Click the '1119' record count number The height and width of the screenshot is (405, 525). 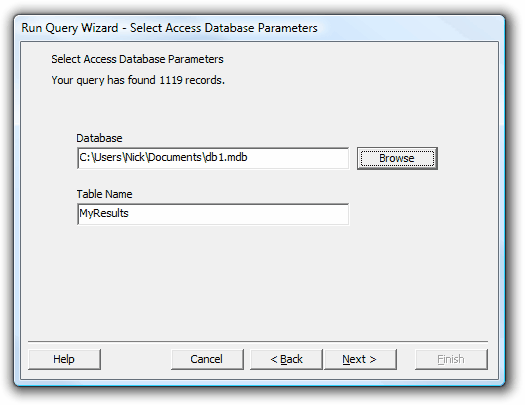pos(171,80)
